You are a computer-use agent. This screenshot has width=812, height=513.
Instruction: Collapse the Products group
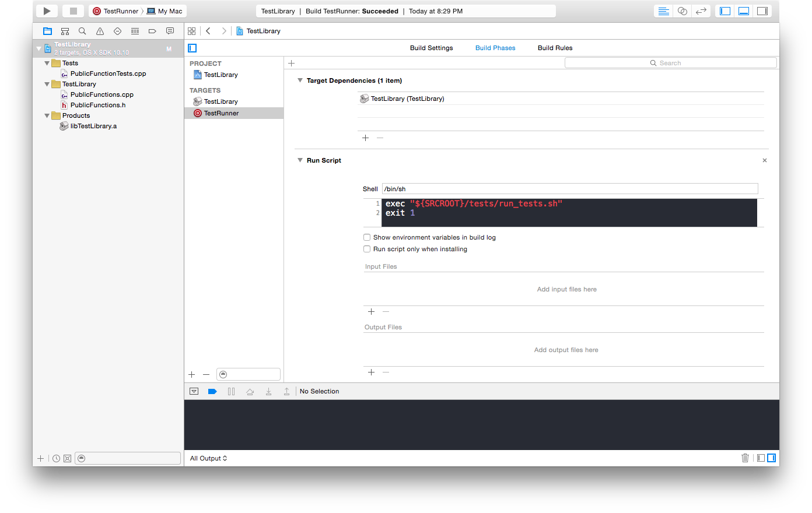(47, 115)
